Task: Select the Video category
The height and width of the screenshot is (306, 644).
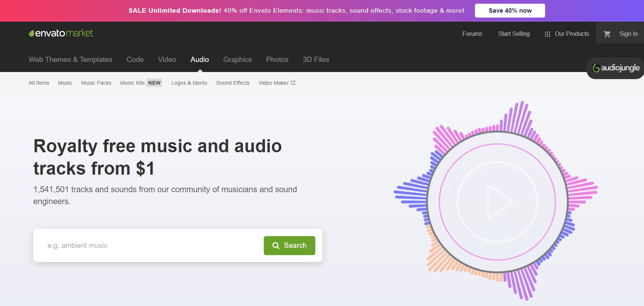Action: coord(167,59)
